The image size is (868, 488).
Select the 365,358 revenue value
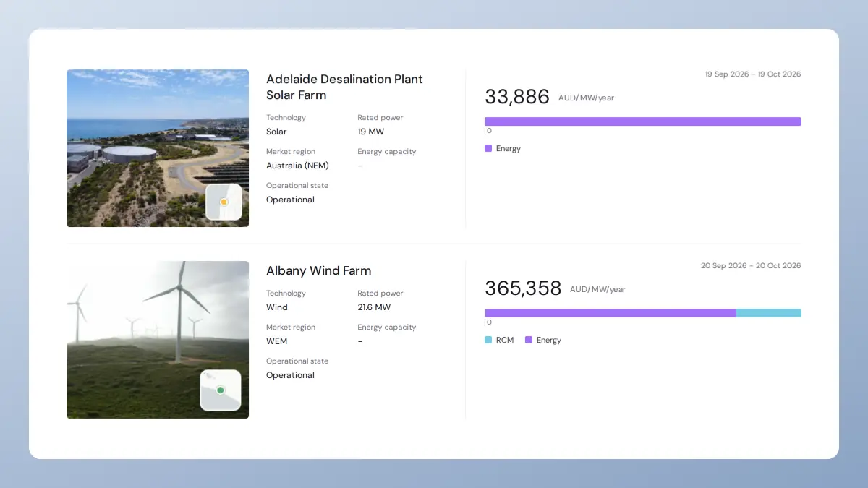(523, 288)
